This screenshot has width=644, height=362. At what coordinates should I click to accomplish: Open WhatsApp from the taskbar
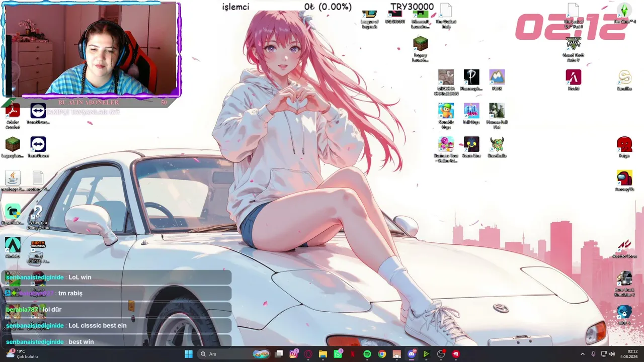click(x=338, y=354)
